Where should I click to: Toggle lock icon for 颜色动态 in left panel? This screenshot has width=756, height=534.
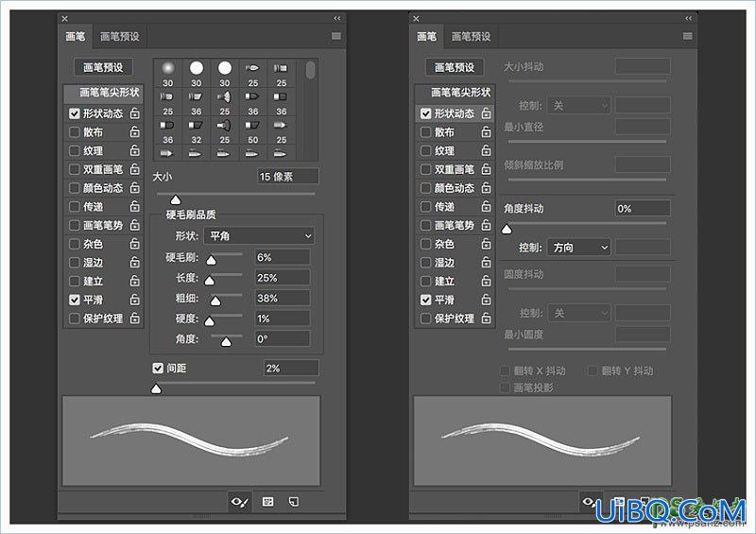tap(135, 188)
